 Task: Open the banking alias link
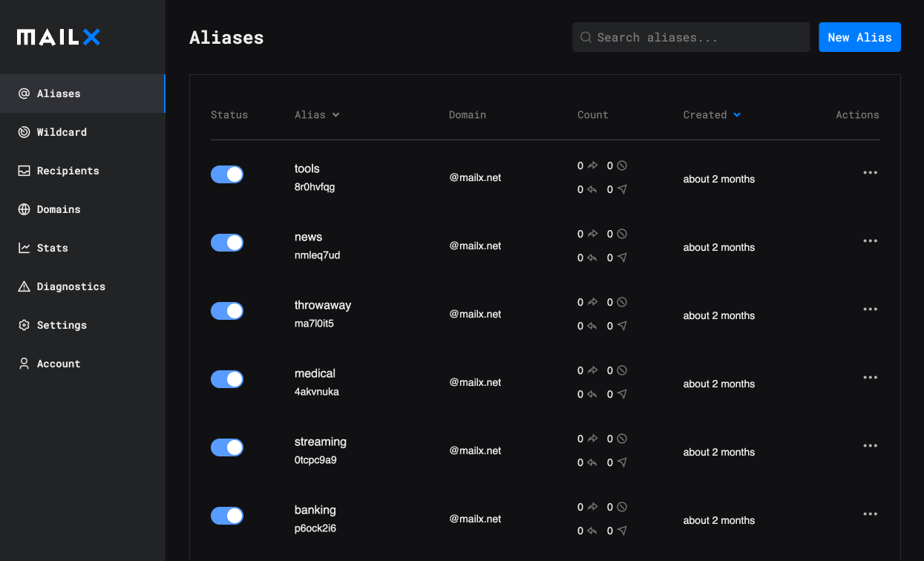[x=315, y=510]
